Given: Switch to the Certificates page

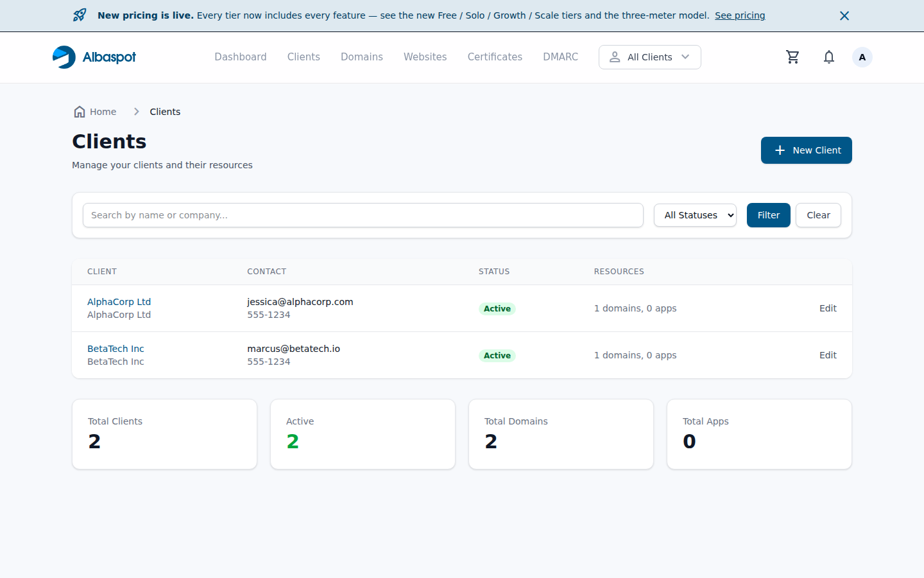Looking at the screenshot, I should coord(495,57).
